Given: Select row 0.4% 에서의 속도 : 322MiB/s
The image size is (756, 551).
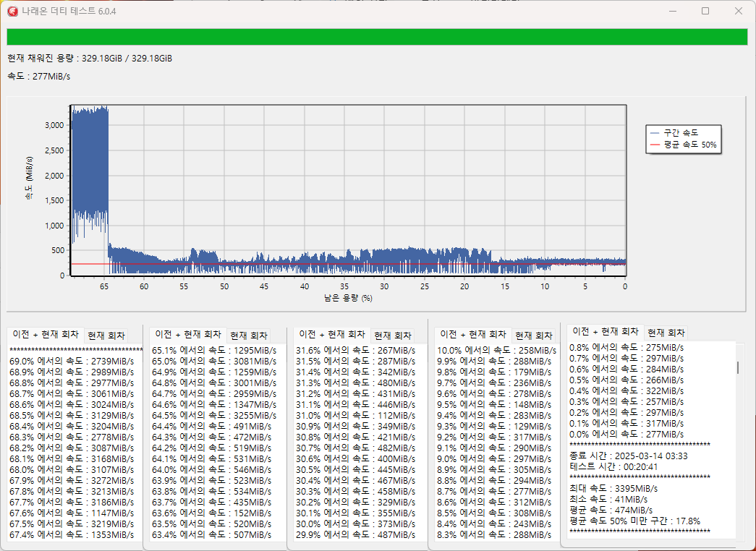Looking at the screenshot, I should pos(627,391).
